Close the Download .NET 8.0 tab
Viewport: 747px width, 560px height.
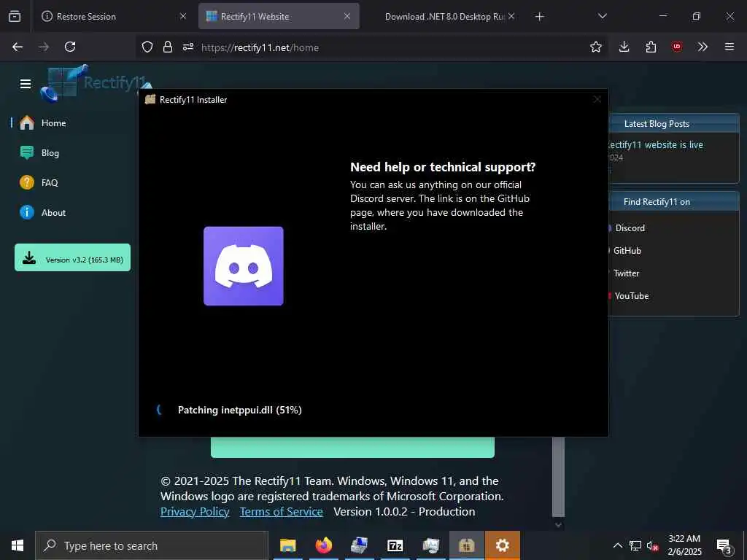pyautogui.click(x=511, y=16)
